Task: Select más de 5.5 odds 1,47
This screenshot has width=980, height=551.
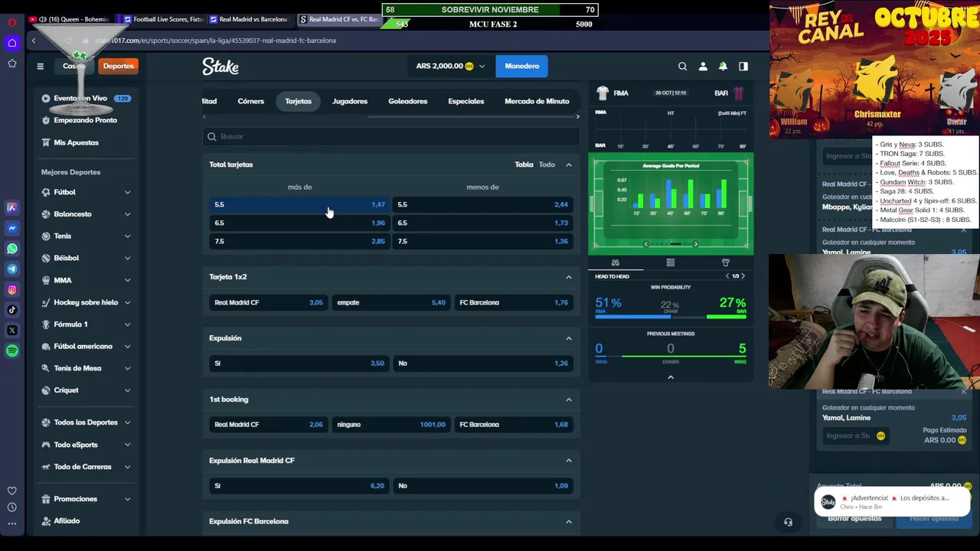Action: (300, 204)
